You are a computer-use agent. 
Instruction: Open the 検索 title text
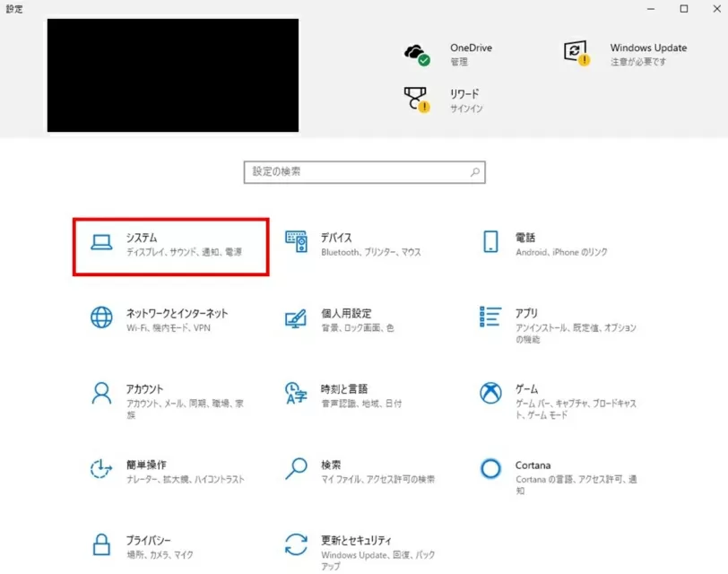pyautogui.click(x=331, y=465)
